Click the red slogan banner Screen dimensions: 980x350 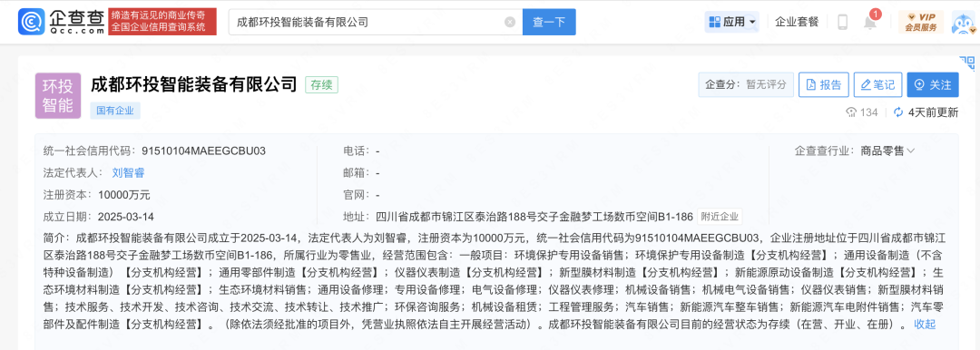[162, 22]
